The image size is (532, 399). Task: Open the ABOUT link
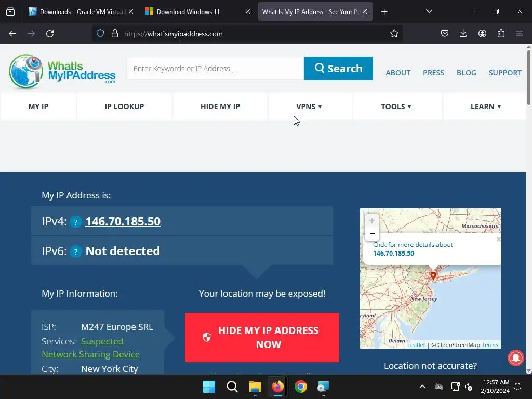click(398, 73)
